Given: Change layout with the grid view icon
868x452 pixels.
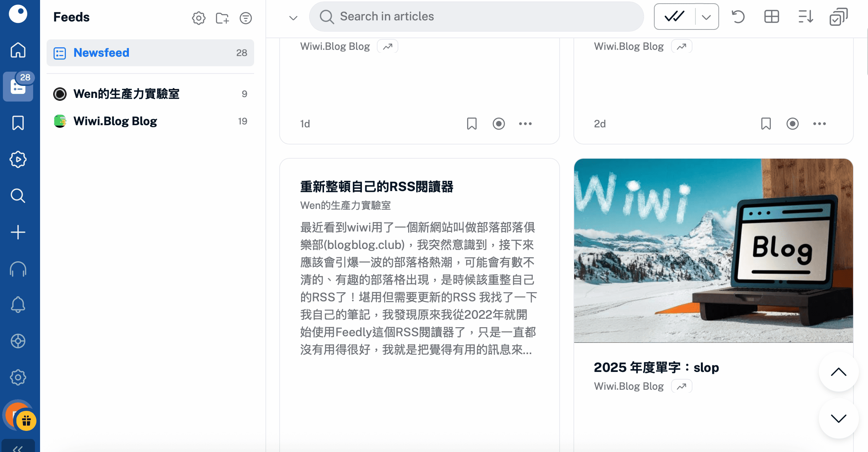Looking at the screenshot, I should (772, 17).
